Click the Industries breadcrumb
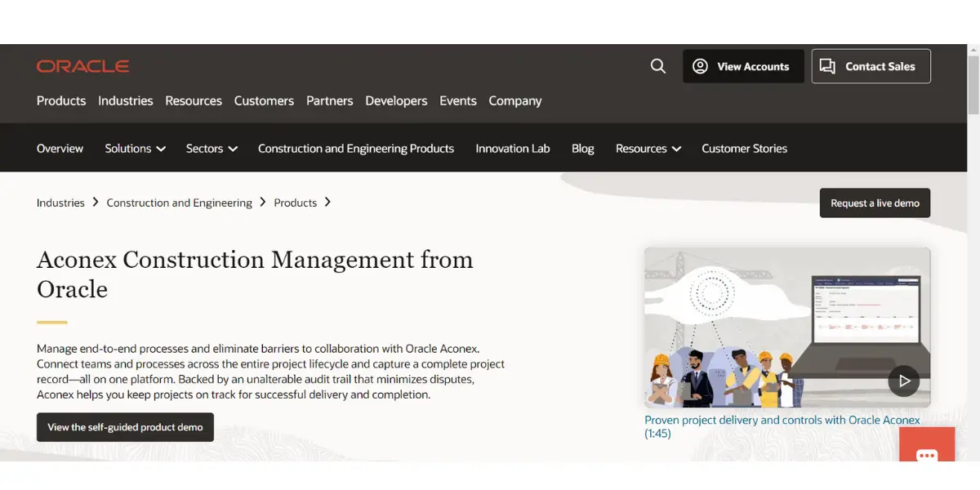980x490 pixels. point(60,203)
